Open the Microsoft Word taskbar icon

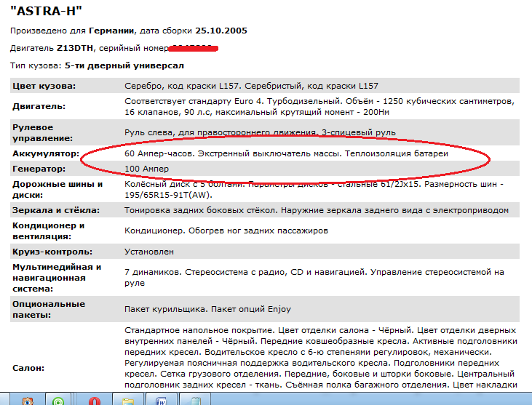click(161, 401)
